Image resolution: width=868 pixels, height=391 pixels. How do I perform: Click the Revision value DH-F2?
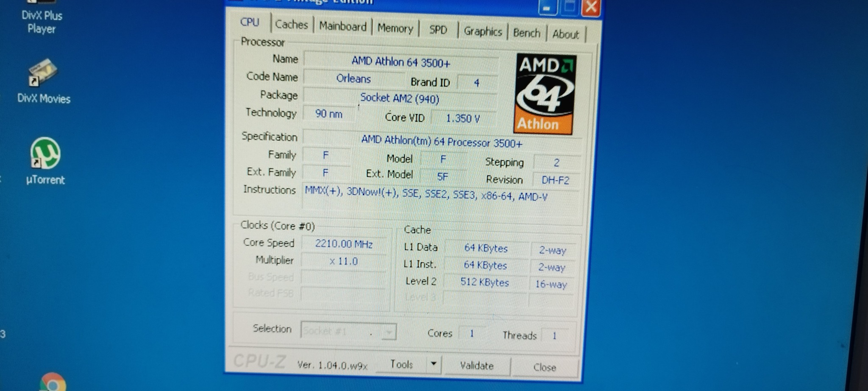tap(555, 180)
